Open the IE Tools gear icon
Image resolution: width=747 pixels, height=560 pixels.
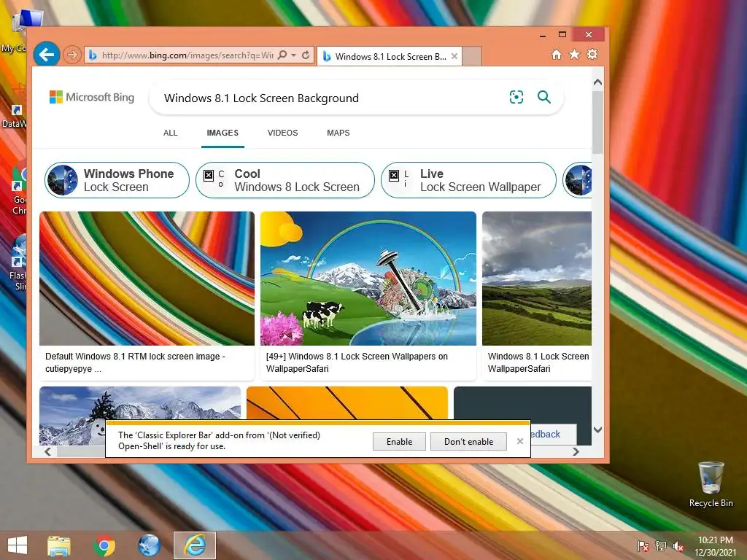tap(592, 54)
